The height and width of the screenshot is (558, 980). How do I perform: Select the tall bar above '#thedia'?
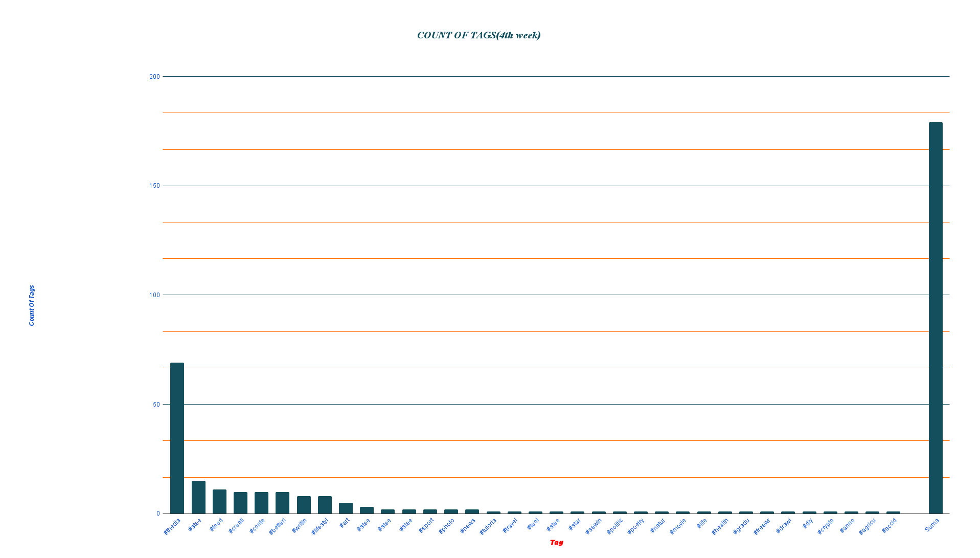pyautogui.click(x=177, y=438)
